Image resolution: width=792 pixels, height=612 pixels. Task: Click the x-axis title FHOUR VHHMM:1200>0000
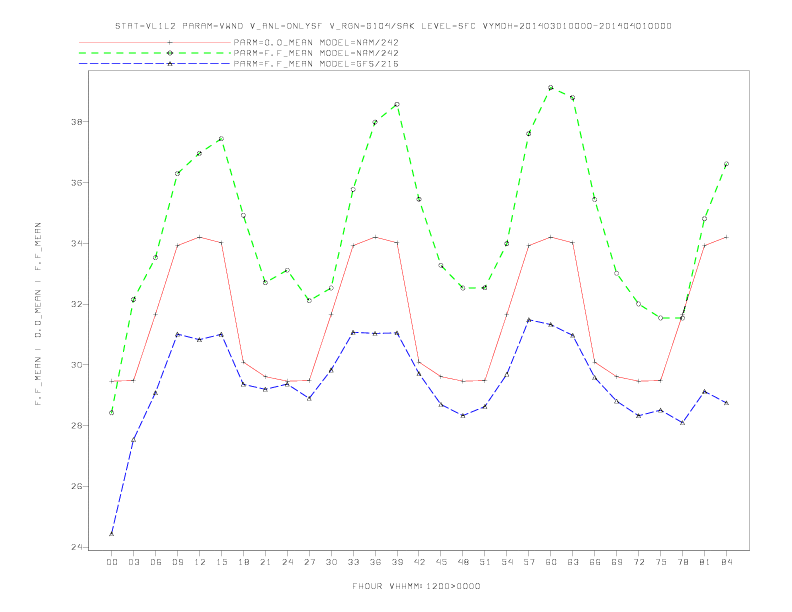[416, 586]
